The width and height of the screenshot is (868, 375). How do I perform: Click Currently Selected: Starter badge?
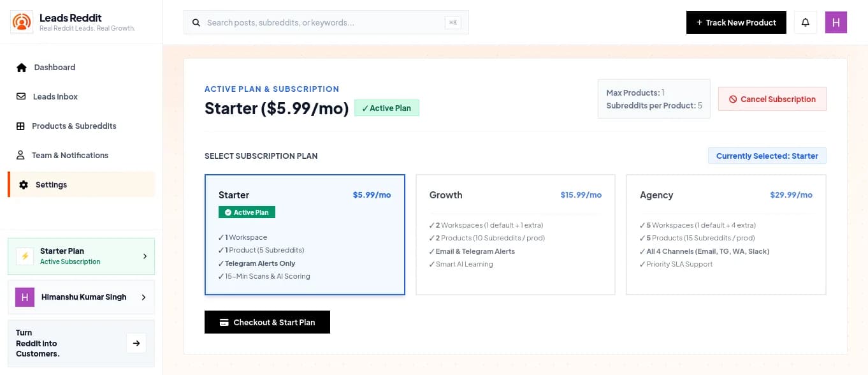tap(767, 156)
